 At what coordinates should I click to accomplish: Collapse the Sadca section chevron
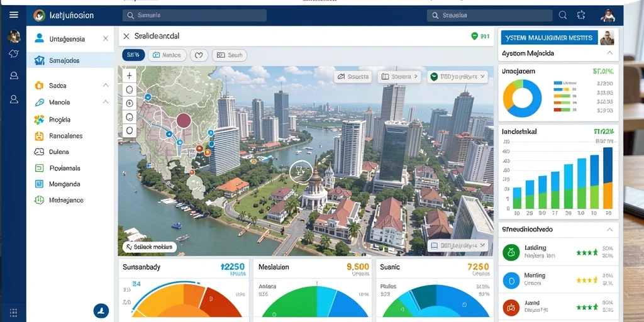click(106, 86)
